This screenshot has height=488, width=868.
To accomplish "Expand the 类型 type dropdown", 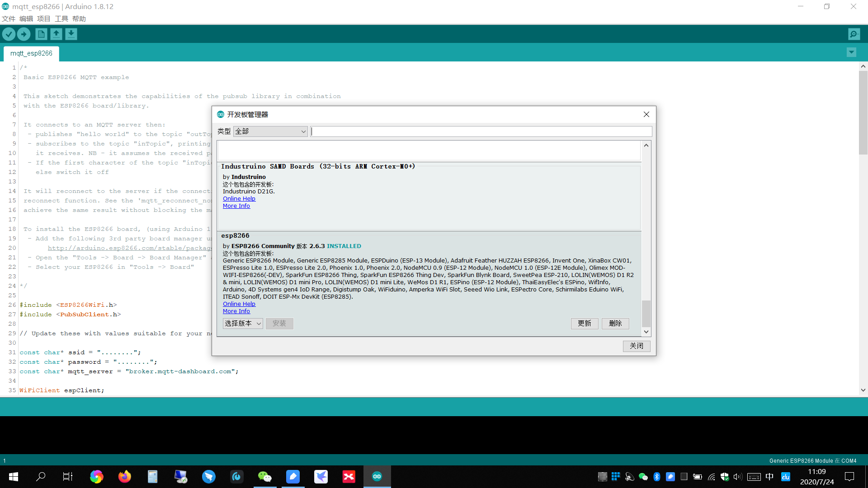I will pyautogui.click(x=270, y=131).
